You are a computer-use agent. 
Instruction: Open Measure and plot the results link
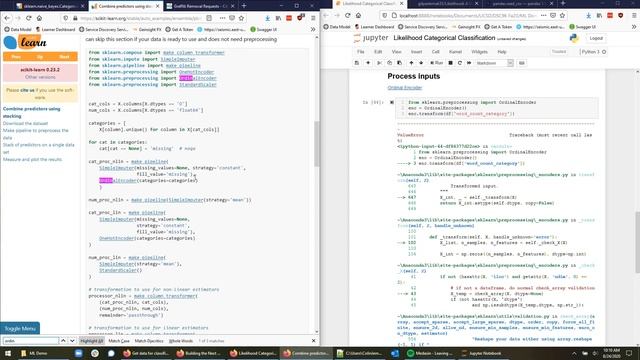coord(33,160)
